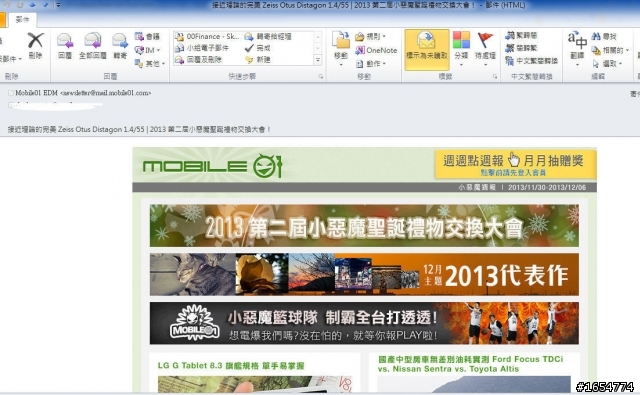Select the 郵件 ribbon tab

tap(22, 19)
